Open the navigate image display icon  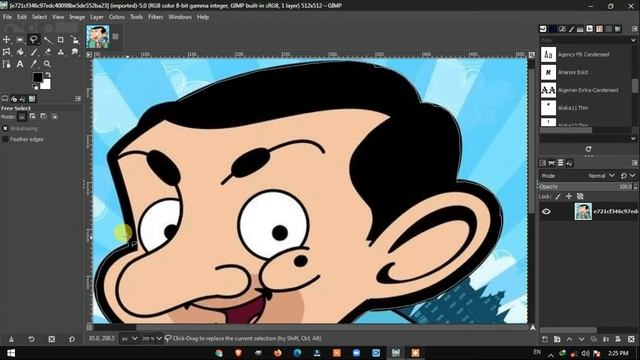click(533, 327)
